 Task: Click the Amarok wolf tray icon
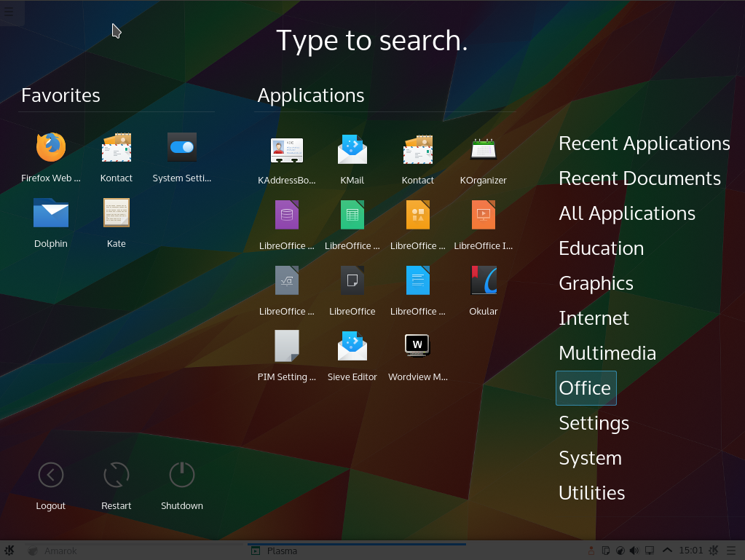pos(620,551)
